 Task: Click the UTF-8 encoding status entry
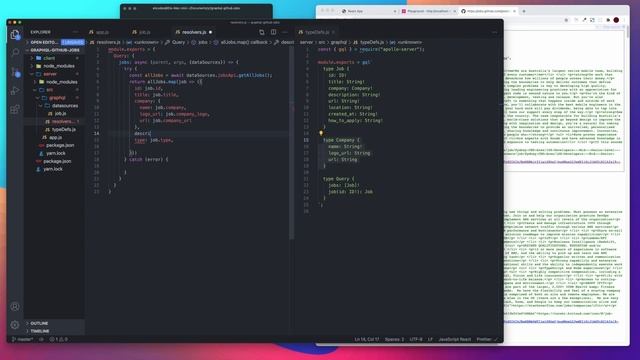(416, 339)
